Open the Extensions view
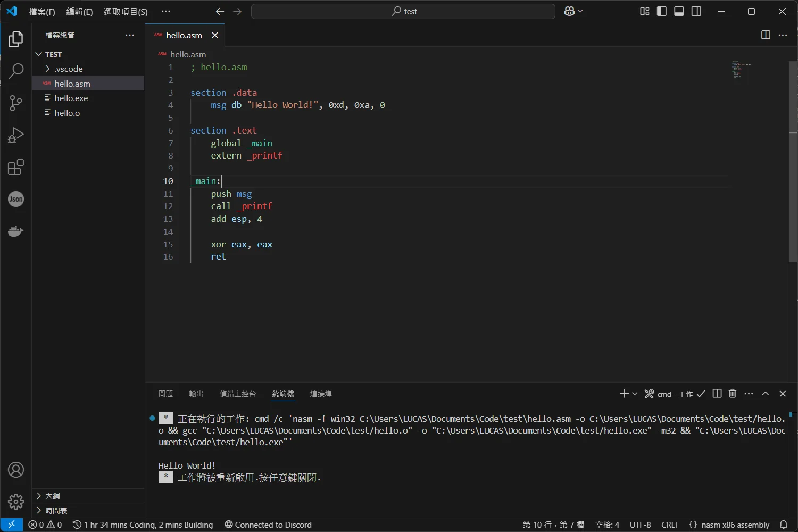This screenshot has height=532, width=798. [16, 168]
